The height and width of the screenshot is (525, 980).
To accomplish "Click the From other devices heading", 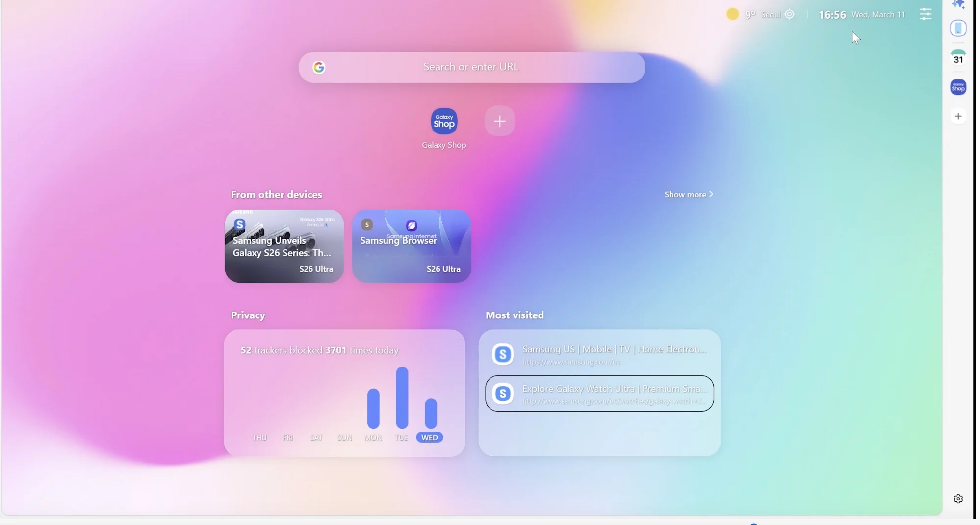I will point(276,195).
